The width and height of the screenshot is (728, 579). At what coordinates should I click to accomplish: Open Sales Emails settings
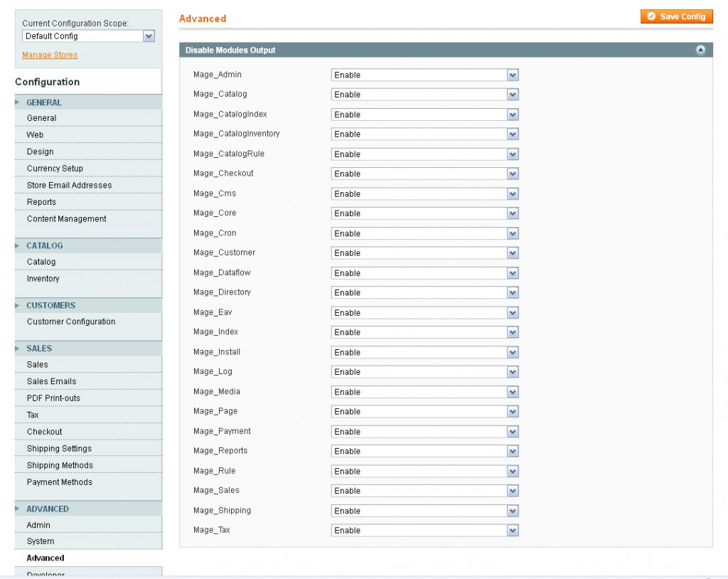88,381
